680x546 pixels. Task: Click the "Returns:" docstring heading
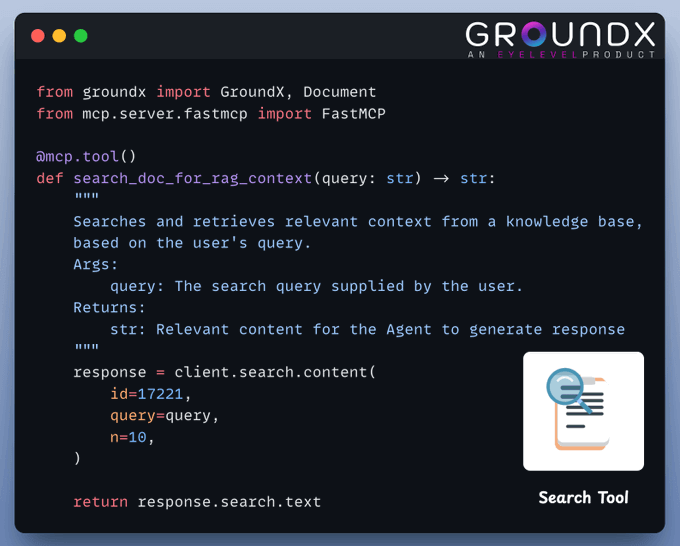[x=109, y=307]
